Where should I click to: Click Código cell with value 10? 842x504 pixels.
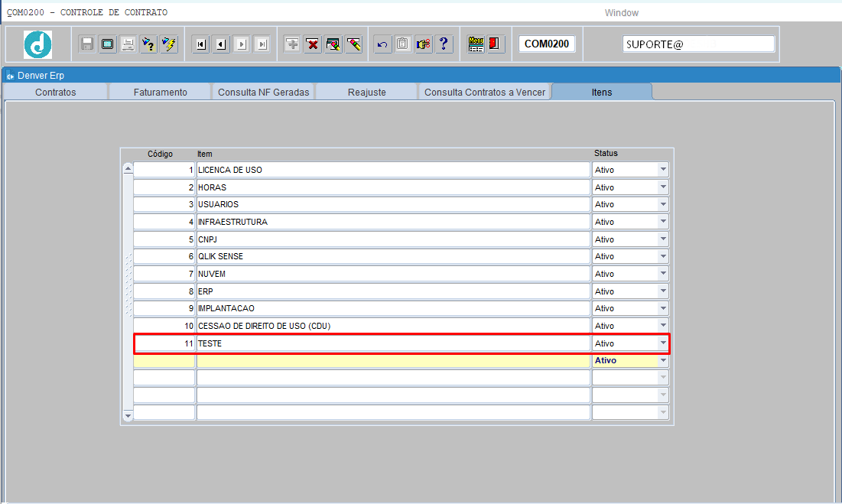[x=164, y=326]
